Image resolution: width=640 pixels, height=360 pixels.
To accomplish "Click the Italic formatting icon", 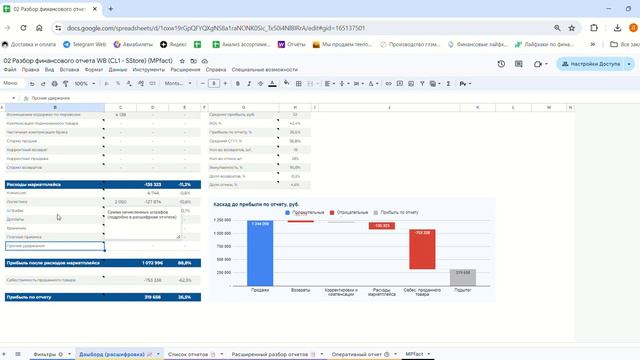I will click(249, 84).
